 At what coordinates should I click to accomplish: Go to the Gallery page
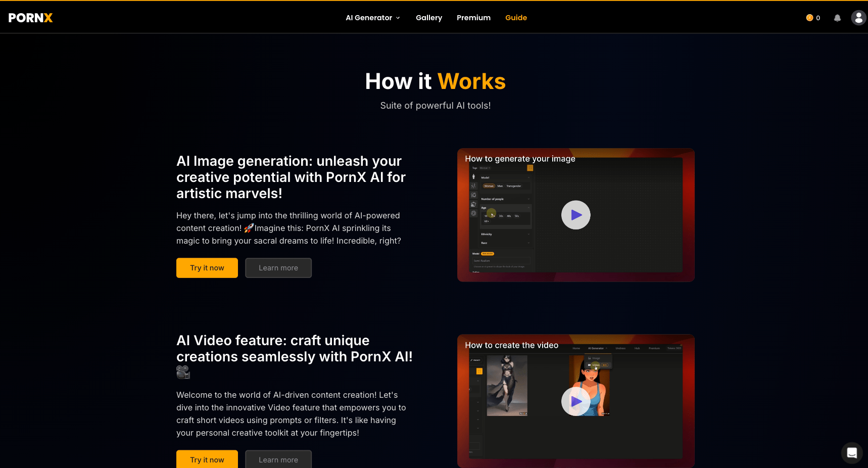[x=429, y=18]
